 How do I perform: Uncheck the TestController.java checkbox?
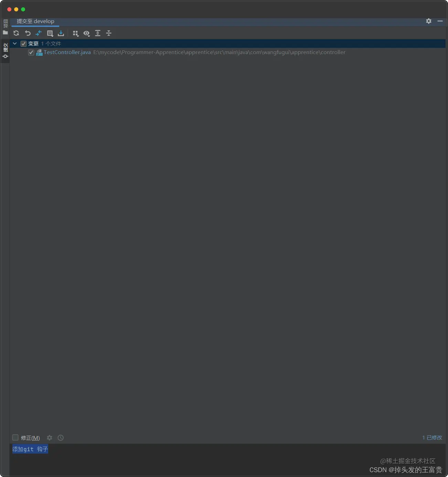click(x=31, y=52)
